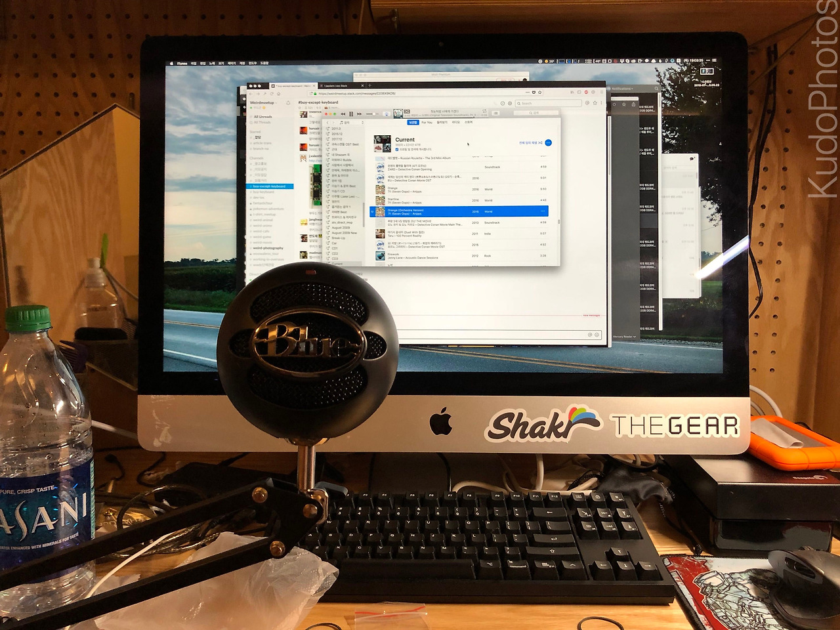840x630 pixels.
Task: Open a new browser tab
Action: point(369,85)
